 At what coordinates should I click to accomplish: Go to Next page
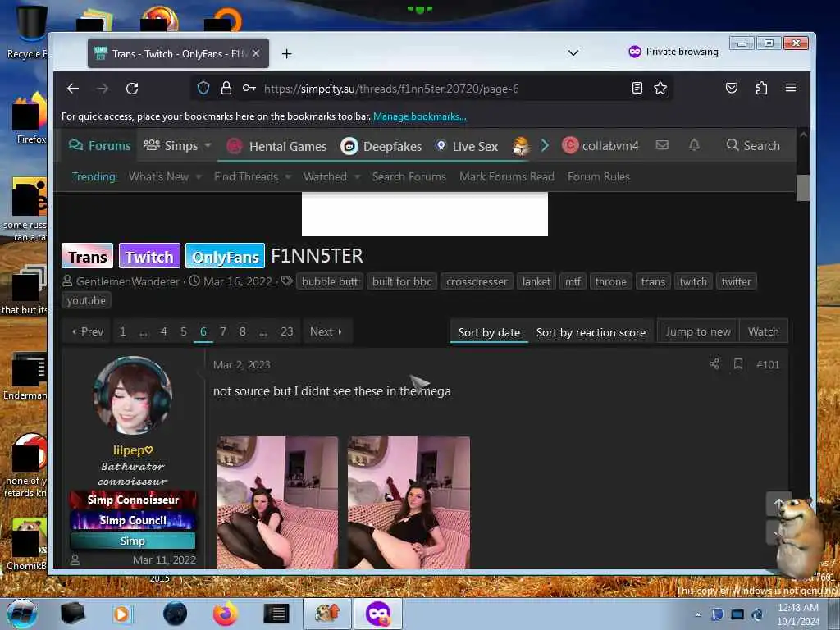[326, 331]
